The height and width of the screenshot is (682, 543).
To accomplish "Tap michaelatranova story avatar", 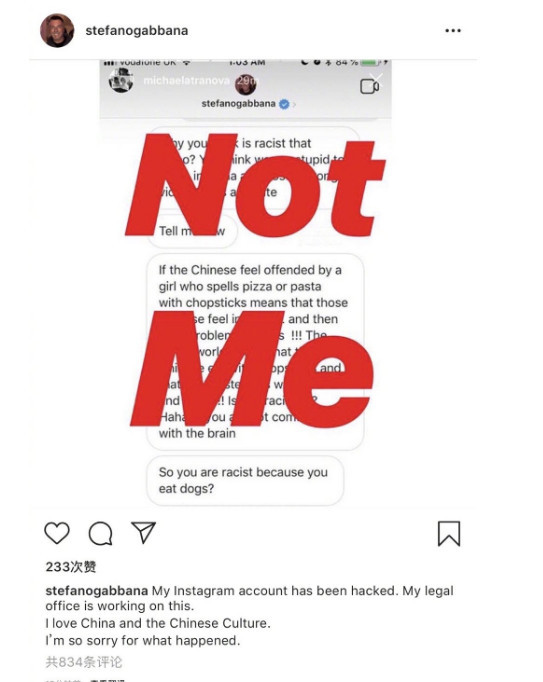I will [x=121, y=80].
